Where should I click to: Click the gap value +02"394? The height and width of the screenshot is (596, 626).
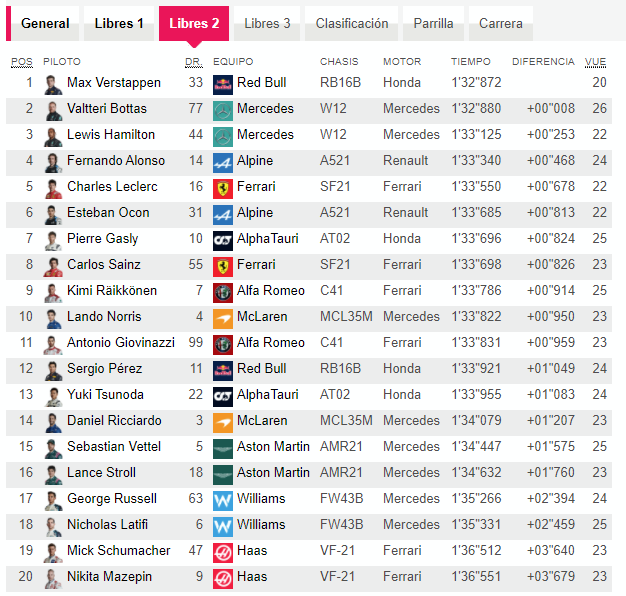551,499
